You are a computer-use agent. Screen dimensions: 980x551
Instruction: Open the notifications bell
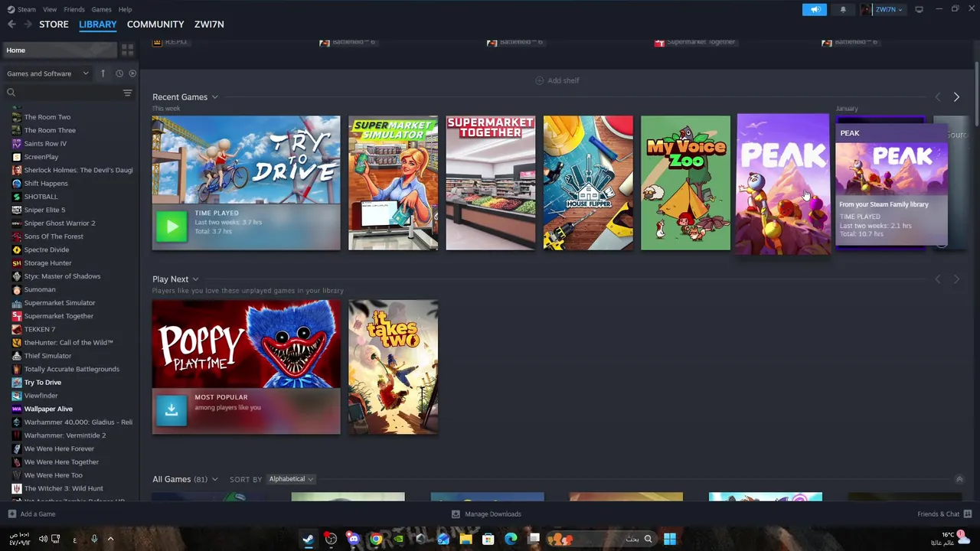click(x=843, y=9)
